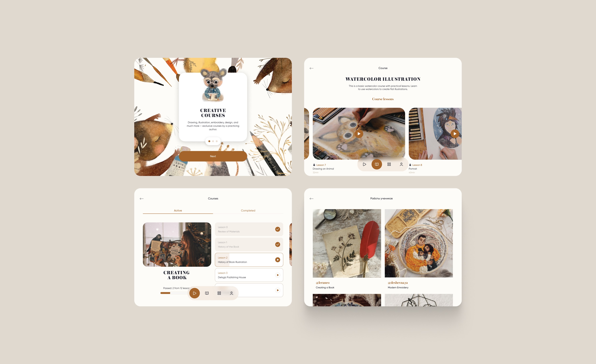Click the back arrow on Watercolor Illustration screen
596x364 pixels.
point(312,68)
